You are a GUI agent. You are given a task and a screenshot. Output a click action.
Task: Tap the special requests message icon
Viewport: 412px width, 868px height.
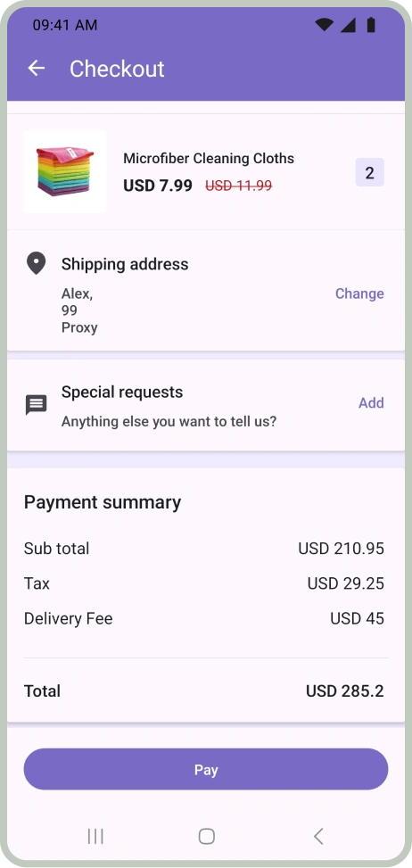37,405
